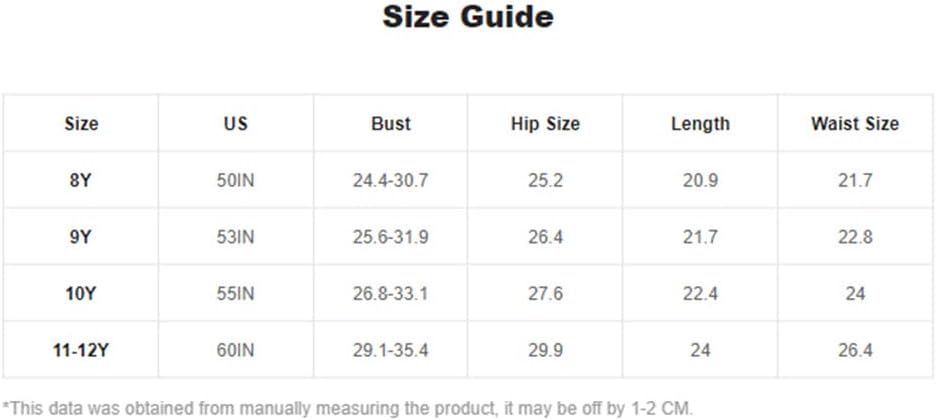Select the 9Y size row label

coord(81,237)
